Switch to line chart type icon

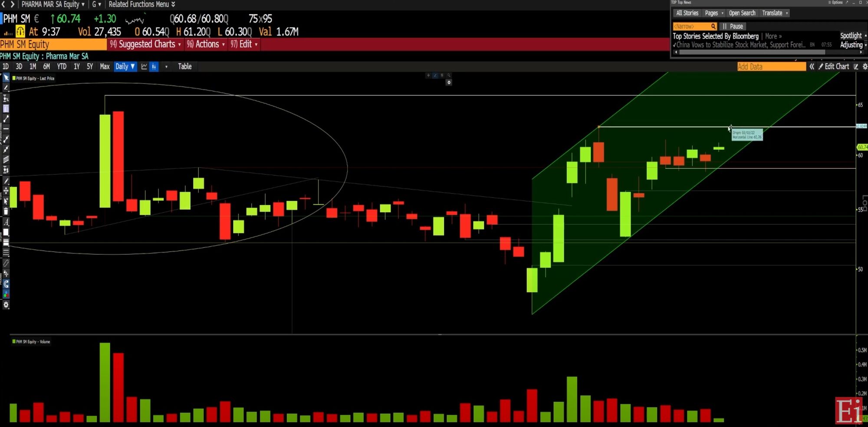[x=144, y=66]
